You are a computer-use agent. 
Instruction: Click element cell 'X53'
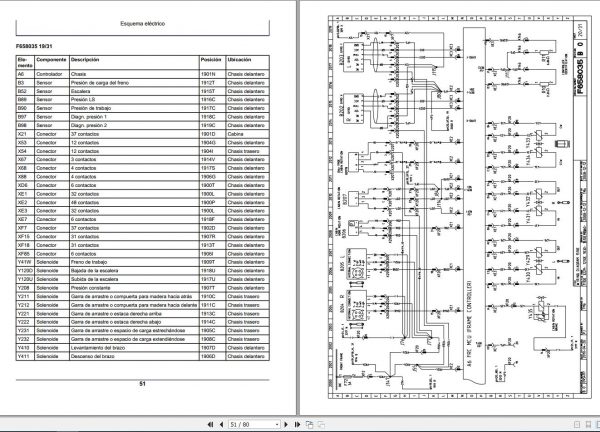tap(25, 142)
